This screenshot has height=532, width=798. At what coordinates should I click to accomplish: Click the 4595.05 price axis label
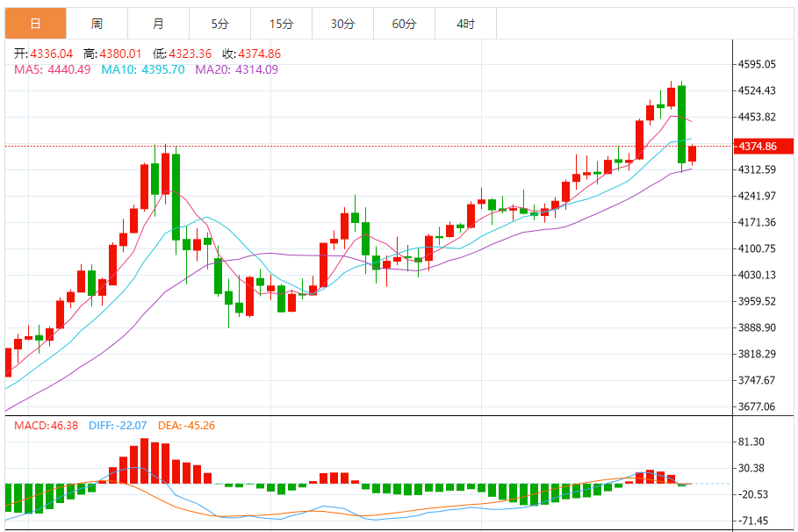tap(758, 64)
